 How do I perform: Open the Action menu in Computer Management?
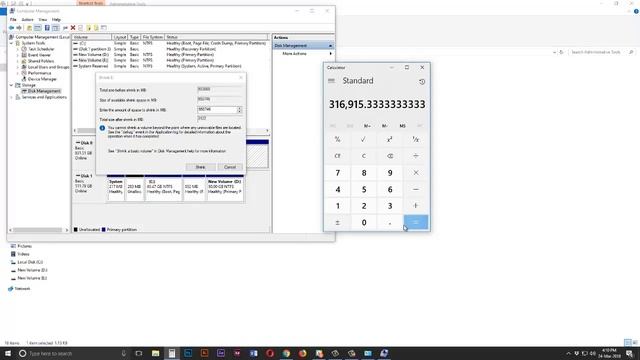pyautogui.click(x=27, y=20)
